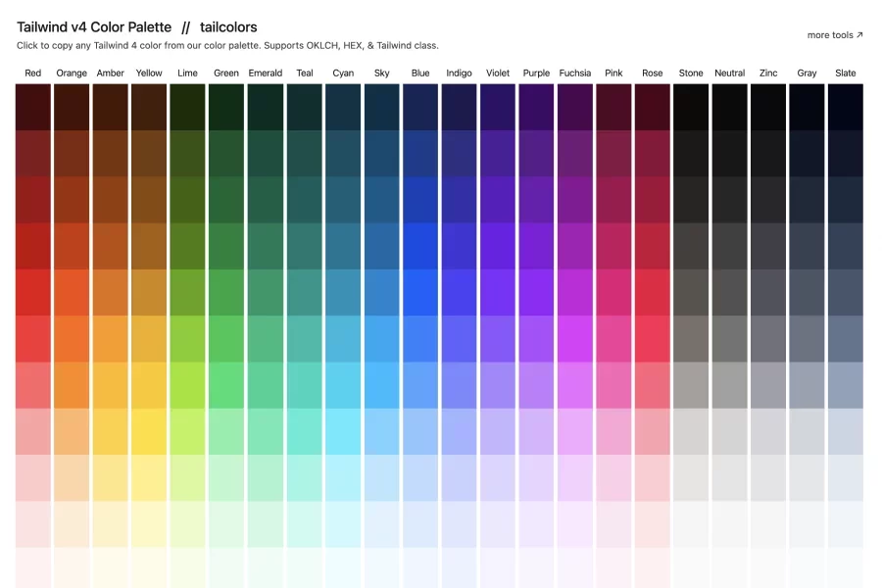The image size is (882, 588).
Task: Select the lightest Pink swatch at bottom
Action: (x=613, y=567)
